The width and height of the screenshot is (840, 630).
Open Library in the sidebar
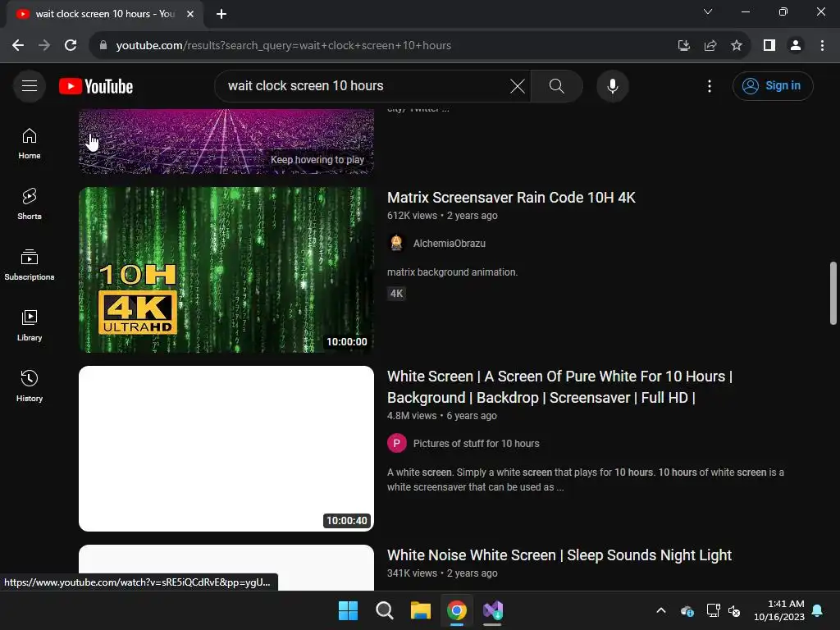pyautogui.click(x=30, y=325)
